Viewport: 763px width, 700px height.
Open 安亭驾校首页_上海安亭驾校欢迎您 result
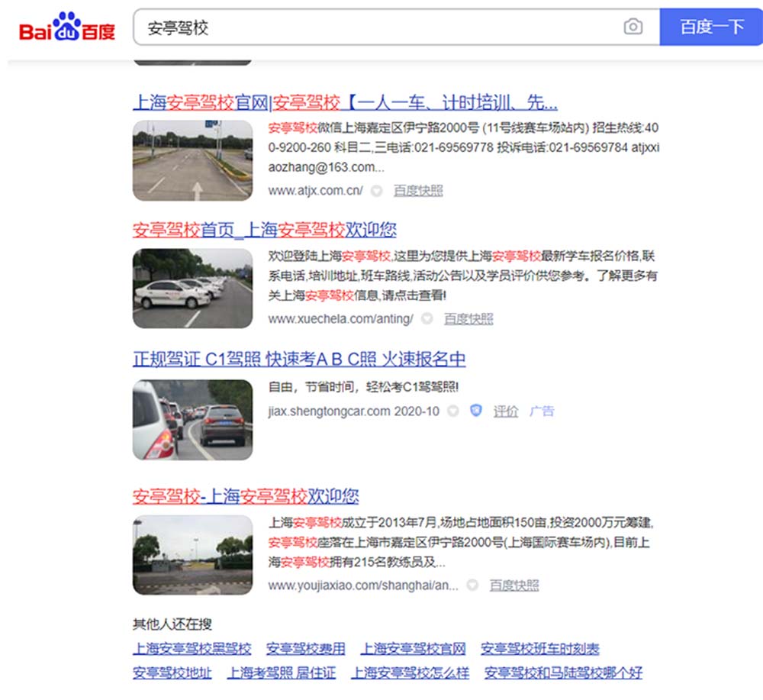pyautogui.click(x=264, y=230)
